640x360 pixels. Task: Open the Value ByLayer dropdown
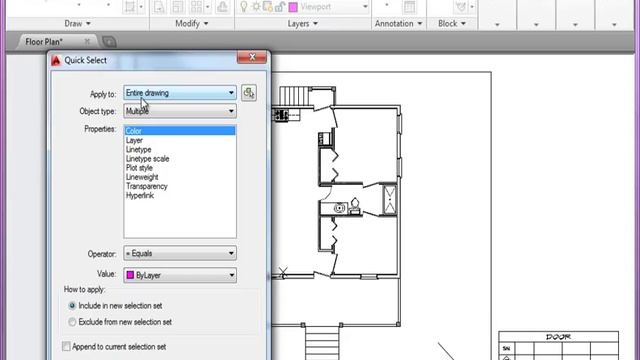click(180, 275)
